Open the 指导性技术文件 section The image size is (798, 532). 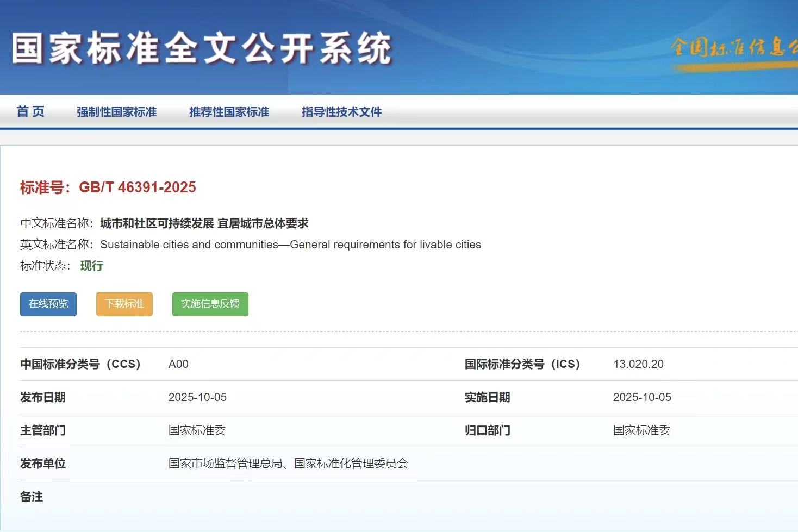click(x=341, y=112)
